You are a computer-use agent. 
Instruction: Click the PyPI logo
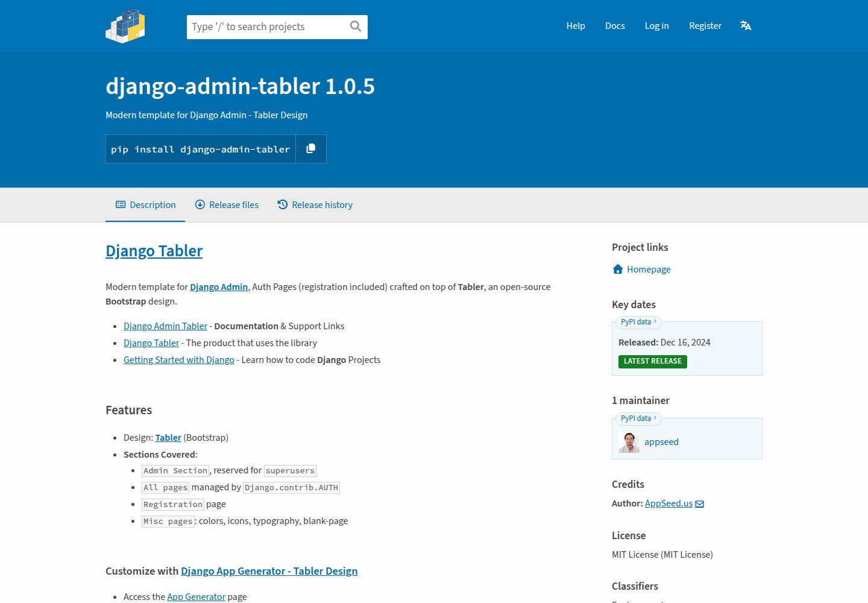pos(125,26)
